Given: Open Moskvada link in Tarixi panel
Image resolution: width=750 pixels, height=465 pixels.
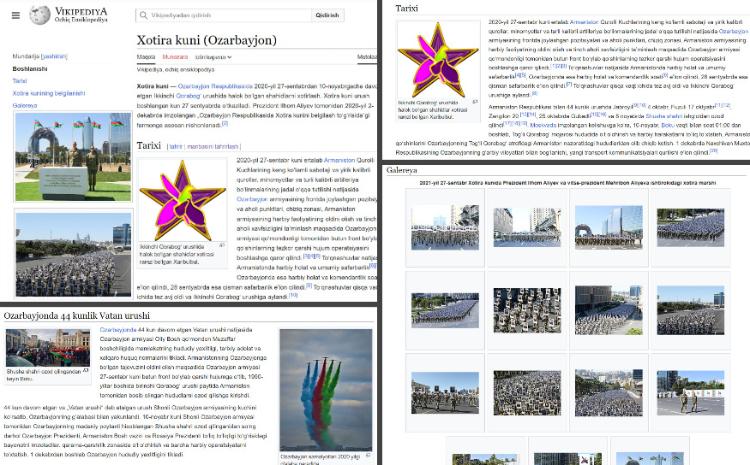Looking at the screenshot, I should 543,125.
